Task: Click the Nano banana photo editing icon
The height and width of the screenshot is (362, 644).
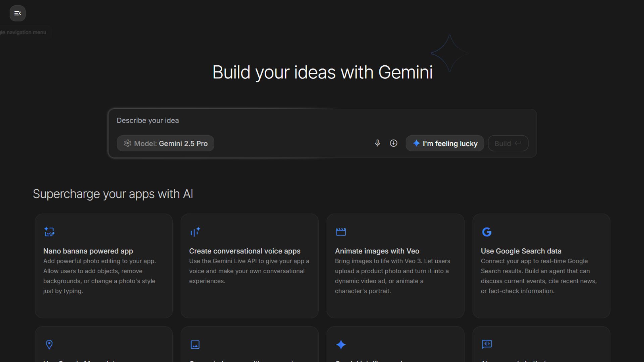Action: (x=49, y=232)
